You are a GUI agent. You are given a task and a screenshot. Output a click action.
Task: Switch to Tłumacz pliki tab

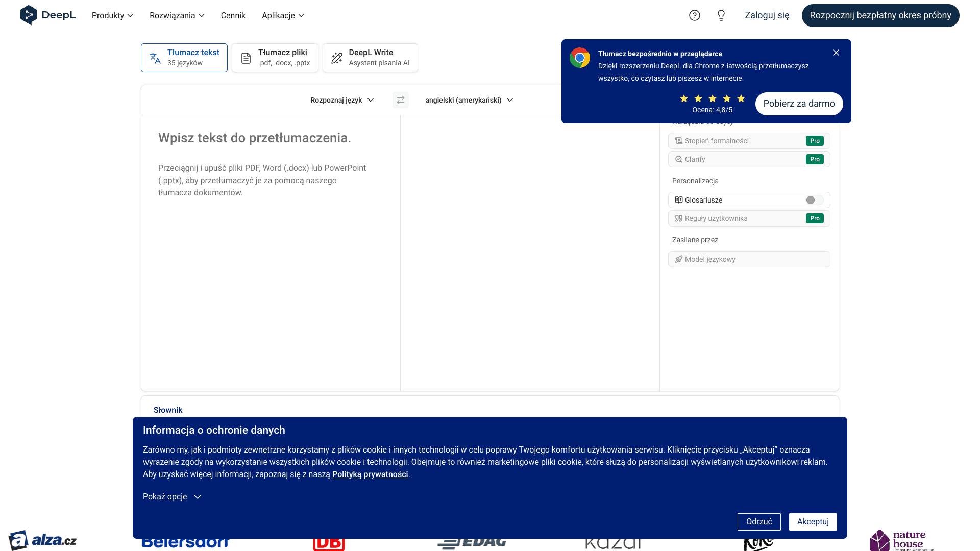pyautogui.click(x=275, y=58)
